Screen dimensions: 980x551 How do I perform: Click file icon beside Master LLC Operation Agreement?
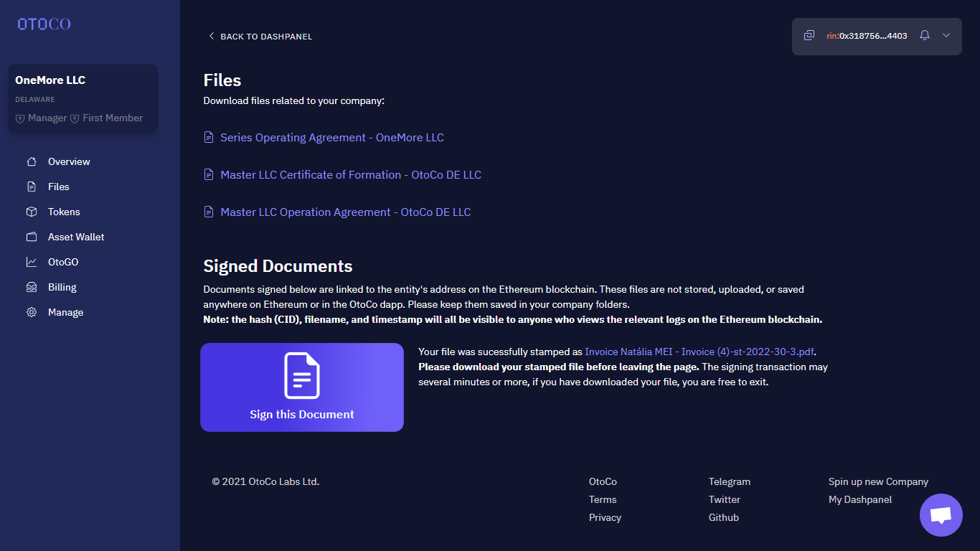[x=209, y=212]
